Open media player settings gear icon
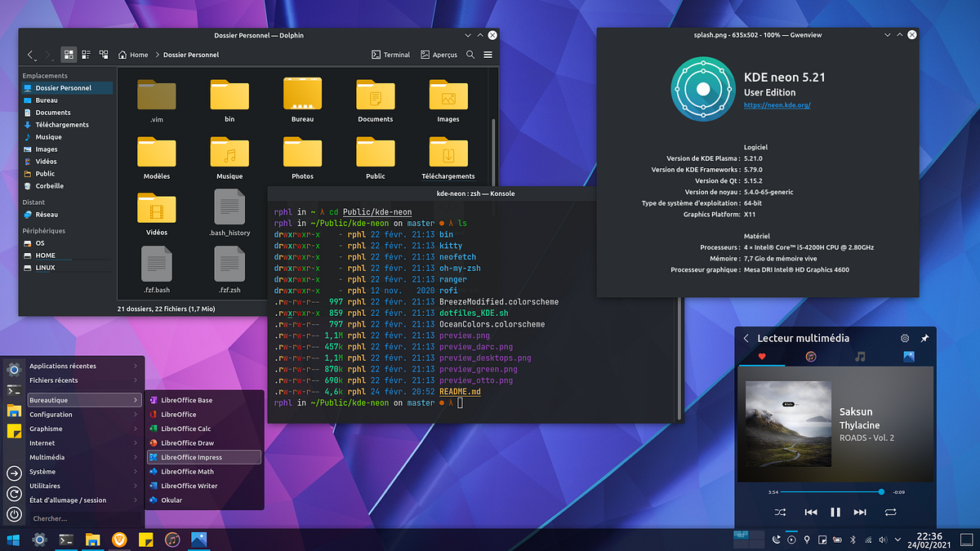This screenshot has width=980, height=551. [x=905, y=338]
